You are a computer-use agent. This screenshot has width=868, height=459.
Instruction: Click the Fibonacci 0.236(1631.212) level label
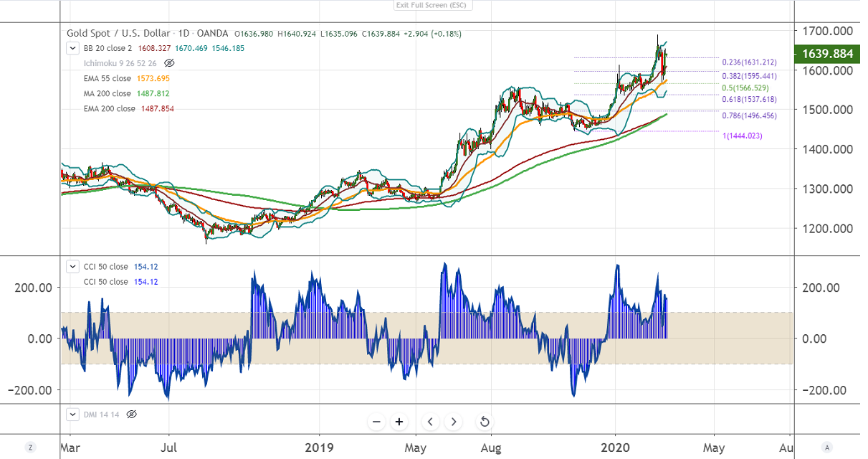pos(749,62)
